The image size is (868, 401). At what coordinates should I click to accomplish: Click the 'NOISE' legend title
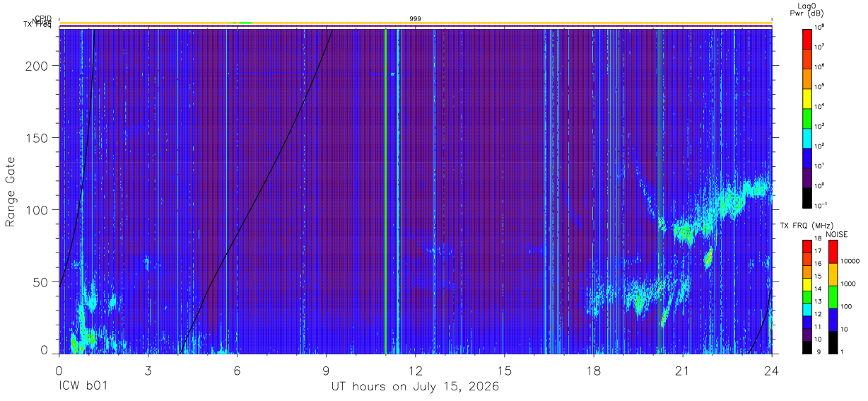pyautogui.click(x=837, y=234)
